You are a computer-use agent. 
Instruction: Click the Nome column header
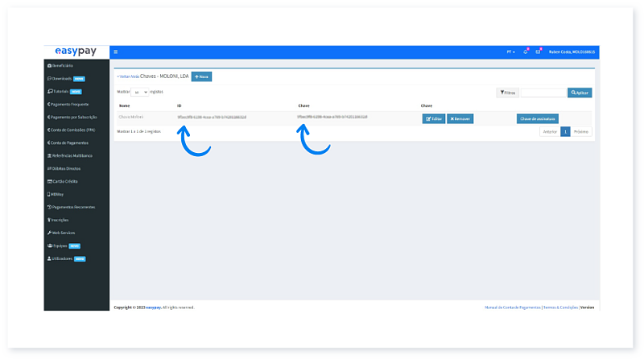point(125,105)
